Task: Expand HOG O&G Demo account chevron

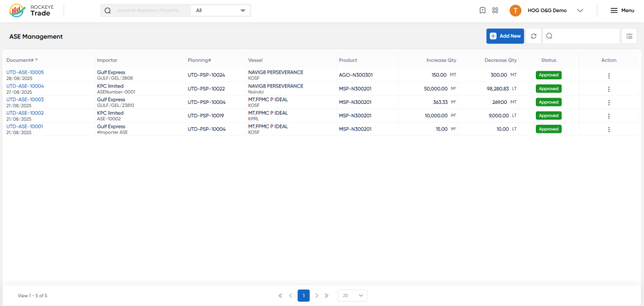Action: click(x=580, y=11)
